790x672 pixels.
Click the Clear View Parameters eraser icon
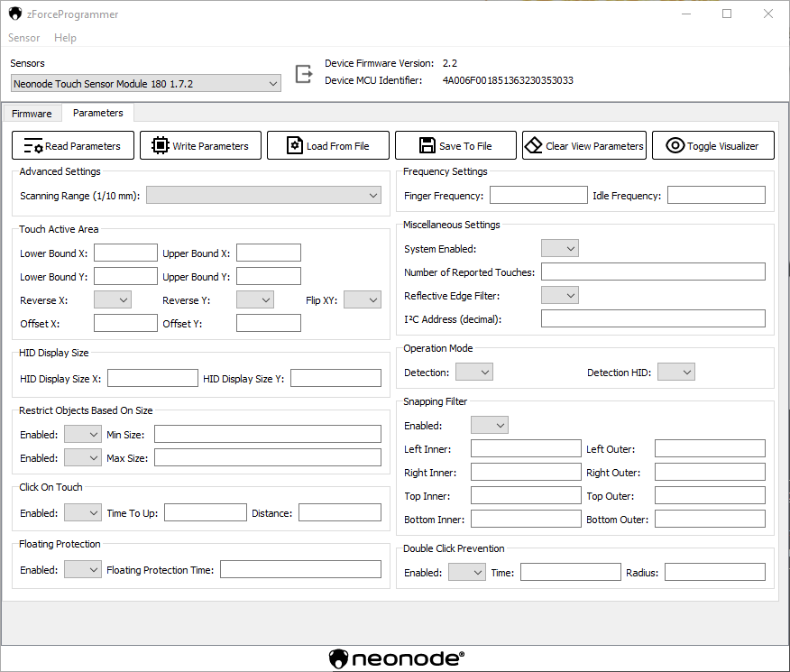pos(534,146)
